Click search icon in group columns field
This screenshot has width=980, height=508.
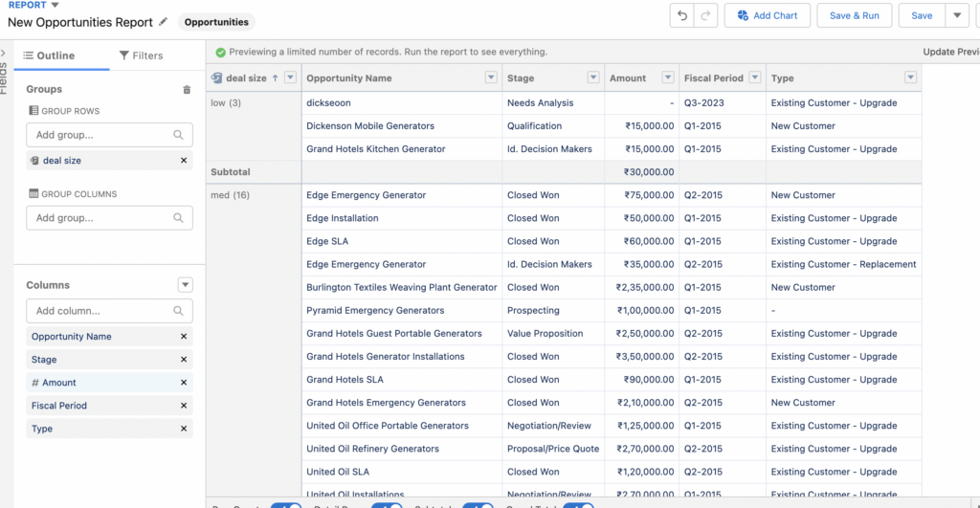coord(178,217)
